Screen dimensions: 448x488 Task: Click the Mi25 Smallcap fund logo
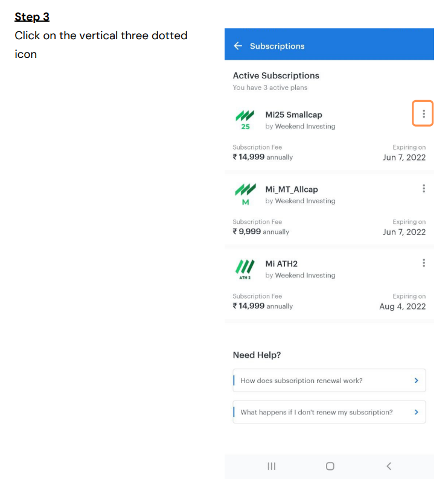tap(246, 119)
